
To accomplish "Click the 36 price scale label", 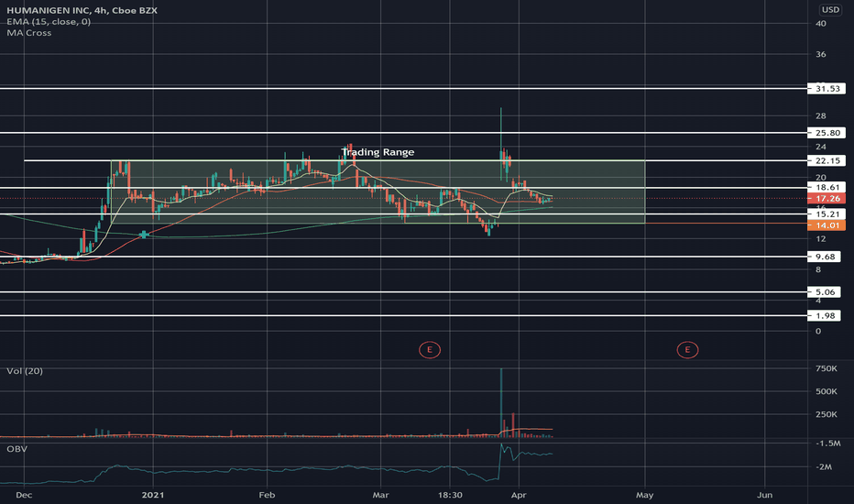I will pyautogui.click(x=821, y=54).
